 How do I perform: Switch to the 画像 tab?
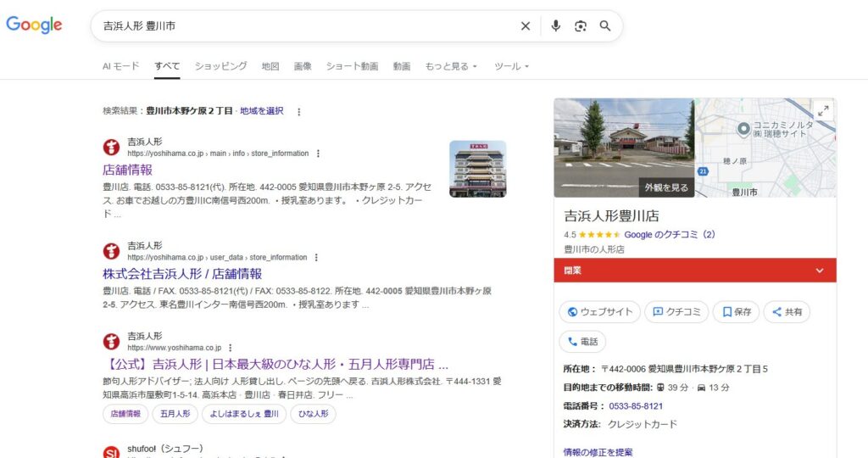tap(303, 66)
